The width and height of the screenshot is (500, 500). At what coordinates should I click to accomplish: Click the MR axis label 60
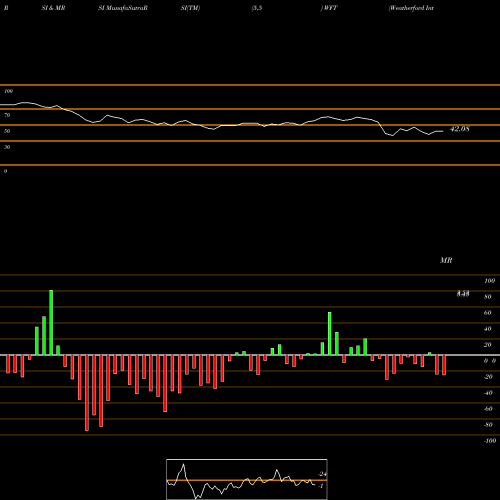point(488,313)
